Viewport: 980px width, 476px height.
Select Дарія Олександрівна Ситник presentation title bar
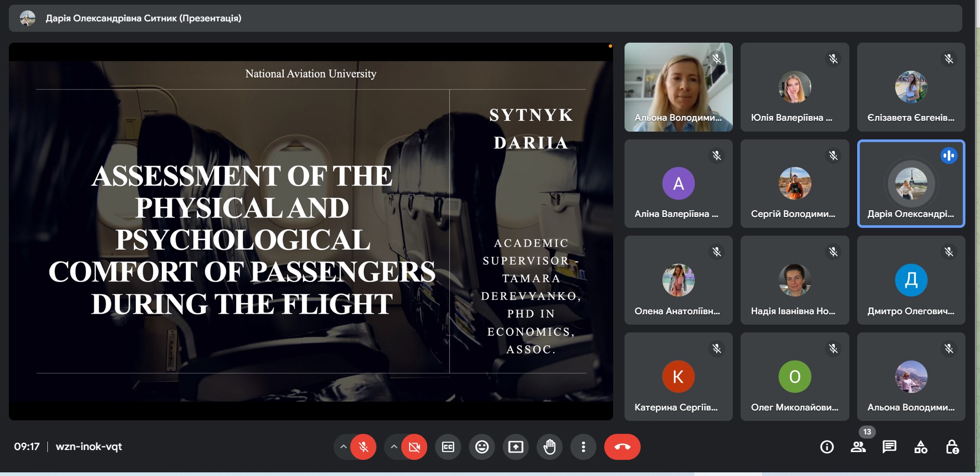tap(143, 18)
